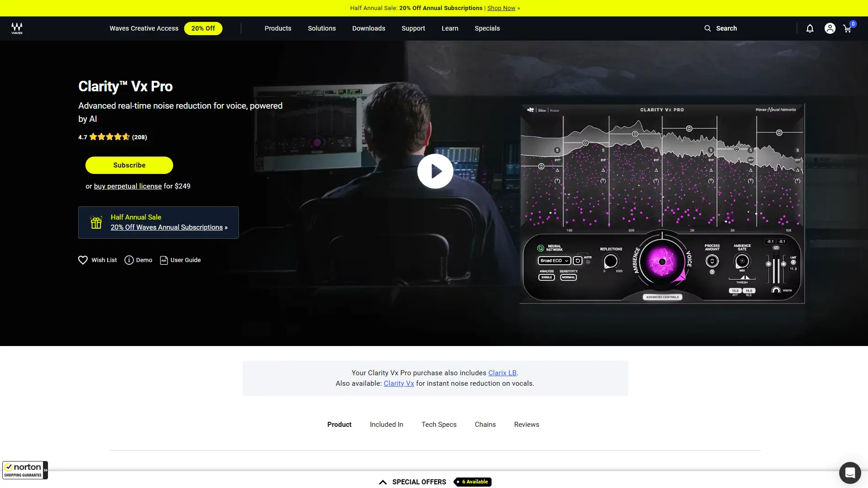Open the Solutions menu
The height and width of the screenshot is (488, 868).
point(322,28)
